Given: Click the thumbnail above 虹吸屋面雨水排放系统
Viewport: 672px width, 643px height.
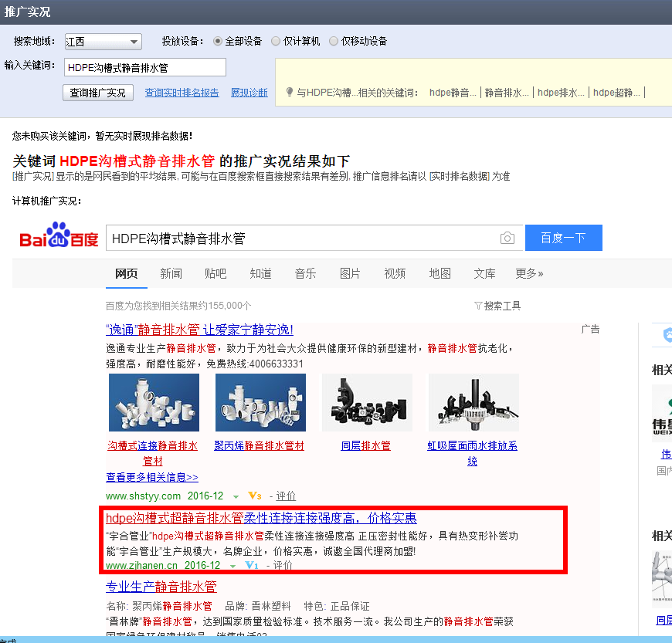Looking at the screenshot, I should coord(473,402).
